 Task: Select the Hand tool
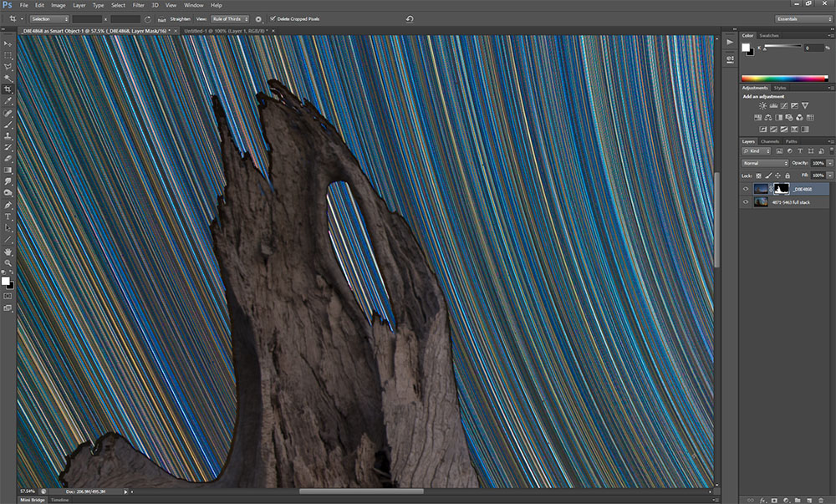pos(8,252)
